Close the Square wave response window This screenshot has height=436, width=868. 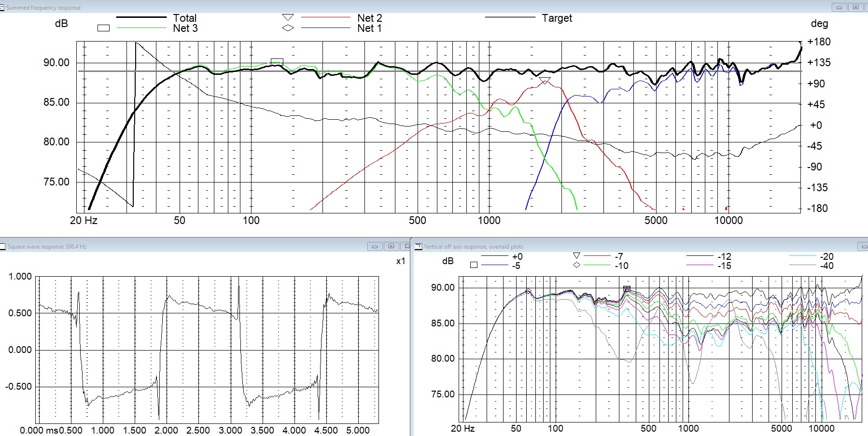click(x=406, y=246)
